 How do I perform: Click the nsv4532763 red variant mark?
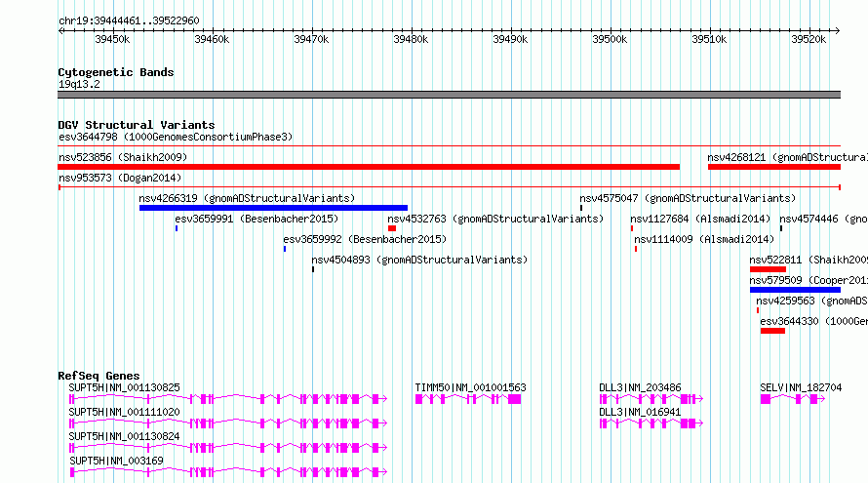coord(392,228)
